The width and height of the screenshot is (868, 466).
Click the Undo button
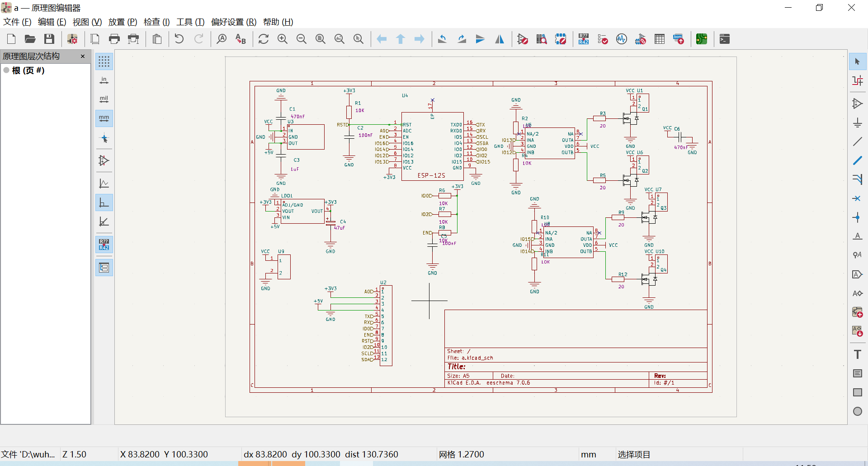(179, 39)
